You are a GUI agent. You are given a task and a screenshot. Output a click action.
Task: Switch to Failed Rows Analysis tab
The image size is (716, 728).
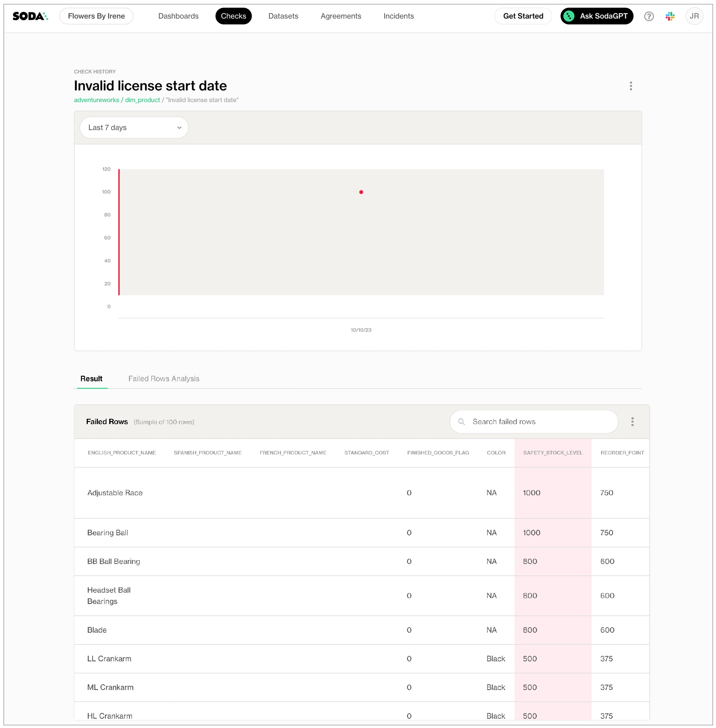pyautogui.click(x=163, y=379)
